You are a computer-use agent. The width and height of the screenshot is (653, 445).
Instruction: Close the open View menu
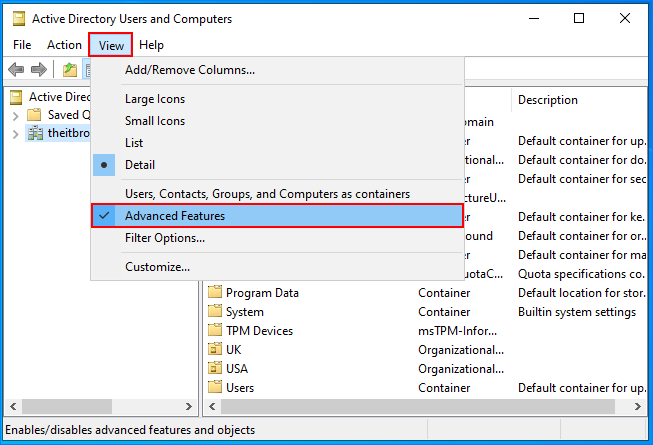coord(111,45)
